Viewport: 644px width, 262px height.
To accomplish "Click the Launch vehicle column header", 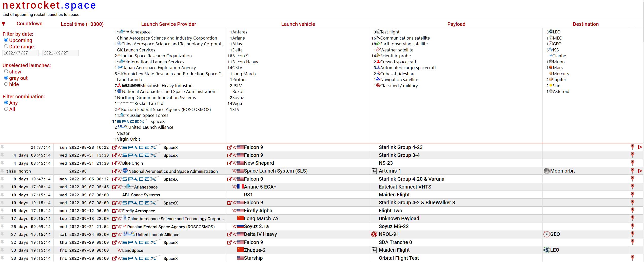I will coord(298,24).
